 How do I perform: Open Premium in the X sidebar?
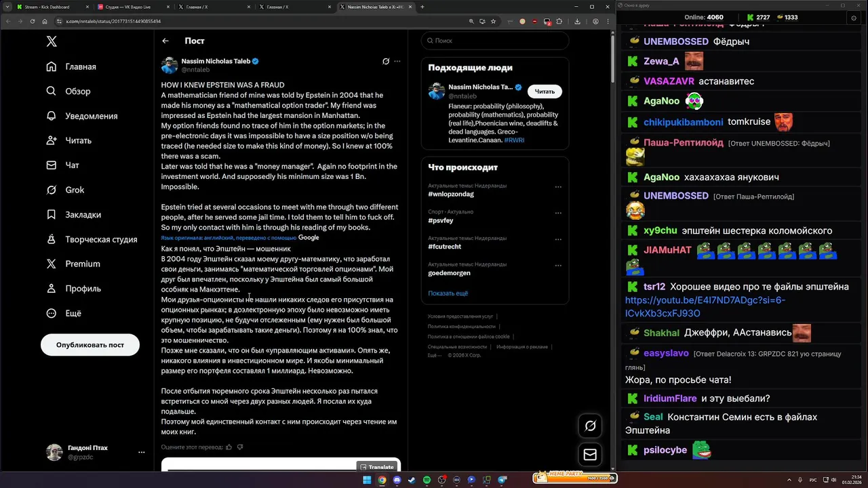[73, 264]
